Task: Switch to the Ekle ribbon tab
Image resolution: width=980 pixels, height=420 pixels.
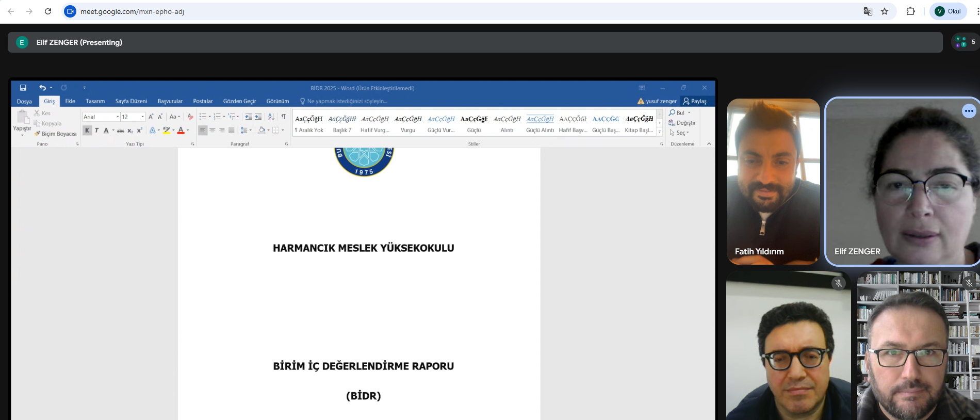Action: (x=70, y=101)
